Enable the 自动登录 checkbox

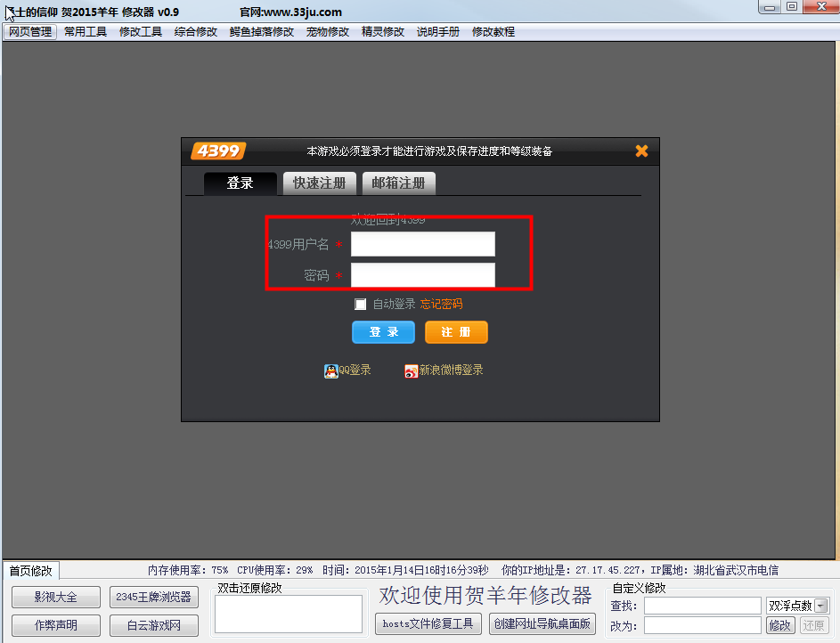360,304
